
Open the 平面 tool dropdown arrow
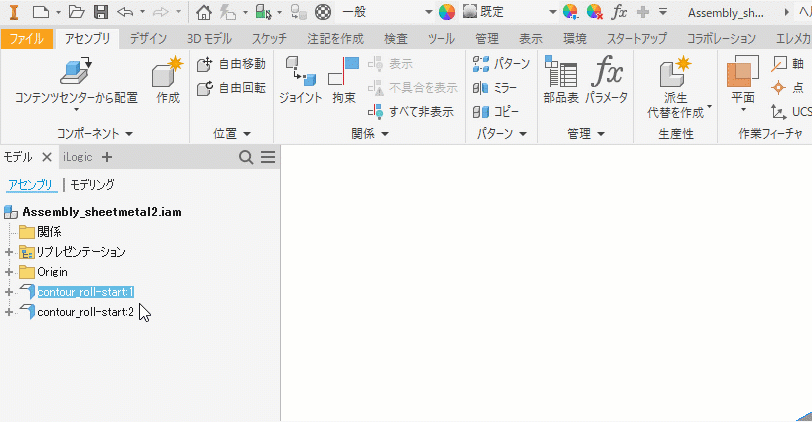point(743,110)
